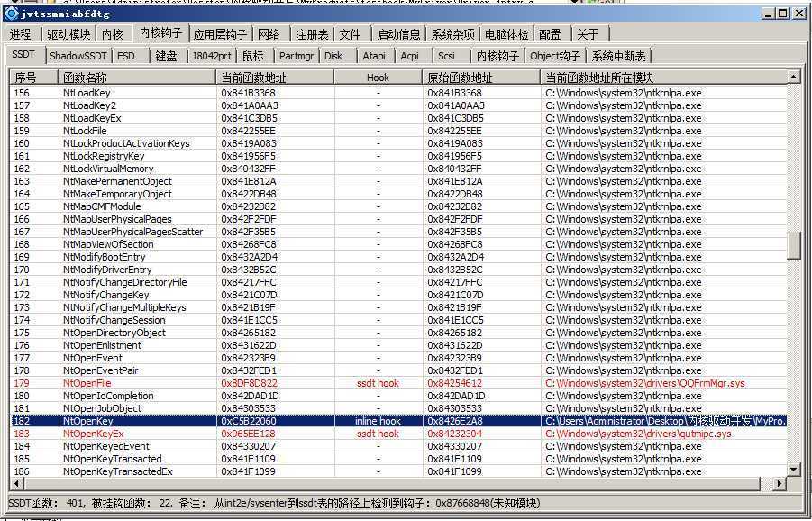Click the horizontal scrollbar right arrow
The image size is (812, 521).
pyautogui.click(x=779, y=483)
